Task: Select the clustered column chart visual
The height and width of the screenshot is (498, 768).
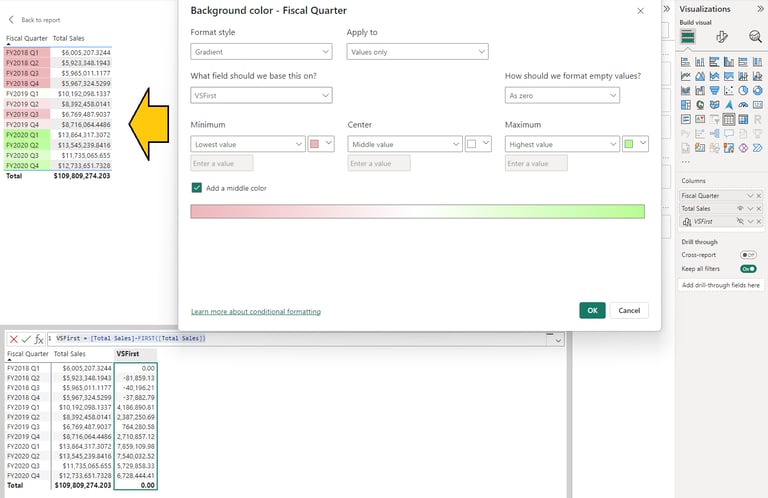Action: pyautogui.click(x=729, y=62)
